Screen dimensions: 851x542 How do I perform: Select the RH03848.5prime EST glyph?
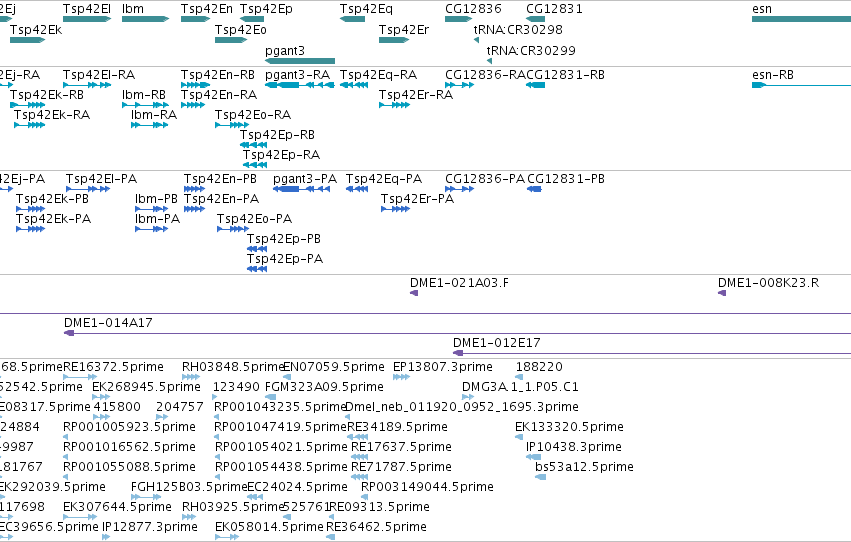pyautogui.click(x=190, y=377)
